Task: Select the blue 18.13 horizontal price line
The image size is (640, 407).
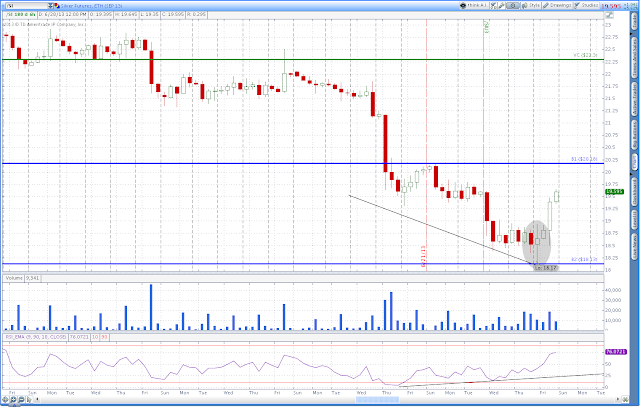Action: point(303,263)
